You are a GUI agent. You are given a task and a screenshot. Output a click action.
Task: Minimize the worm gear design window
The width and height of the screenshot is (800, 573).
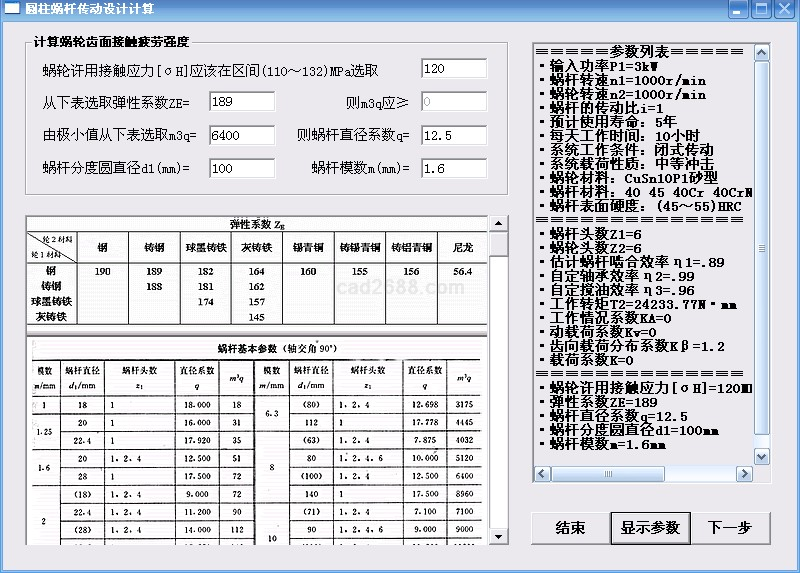(738, 9)
